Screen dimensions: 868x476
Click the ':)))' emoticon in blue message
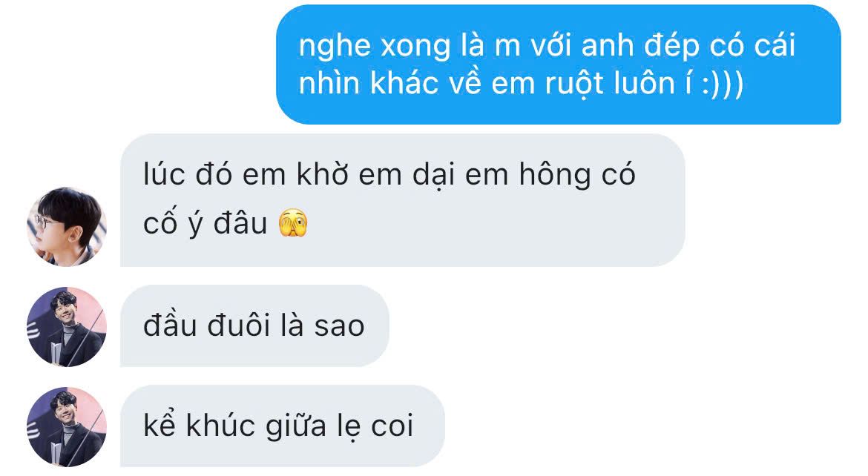click(723, 84)
